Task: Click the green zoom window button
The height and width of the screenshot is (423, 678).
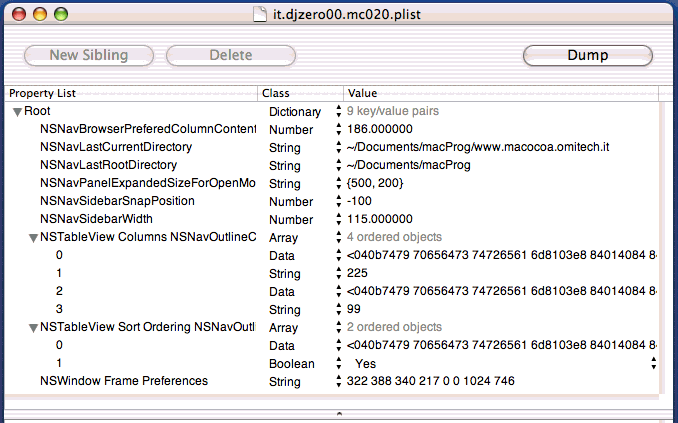Action: pos(61,15)
